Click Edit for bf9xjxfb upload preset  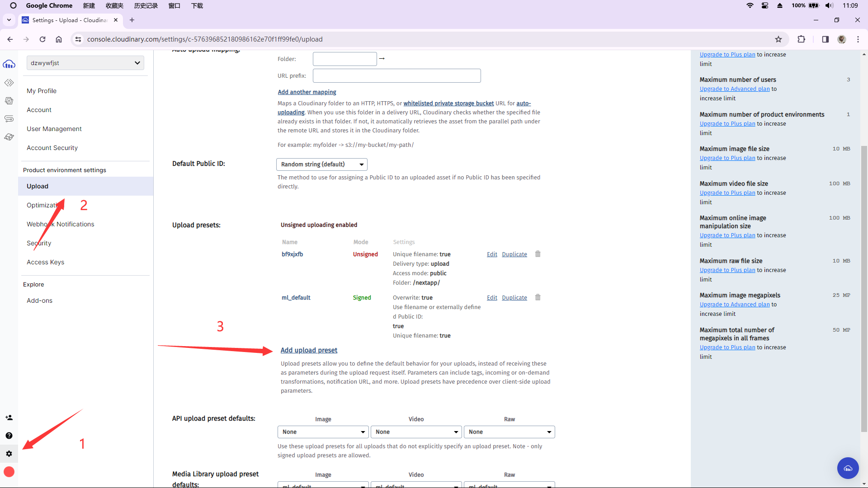(492, 254)
